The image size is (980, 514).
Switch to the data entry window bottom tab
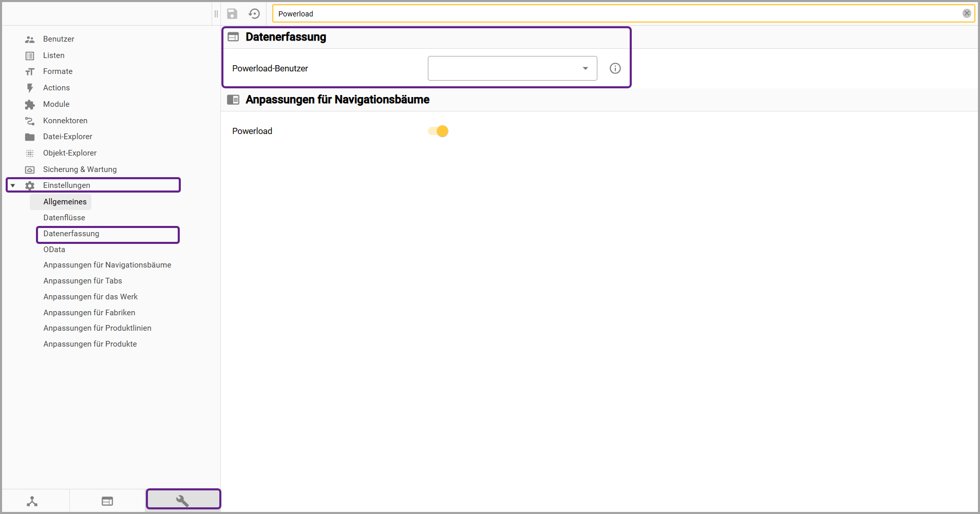107,501
